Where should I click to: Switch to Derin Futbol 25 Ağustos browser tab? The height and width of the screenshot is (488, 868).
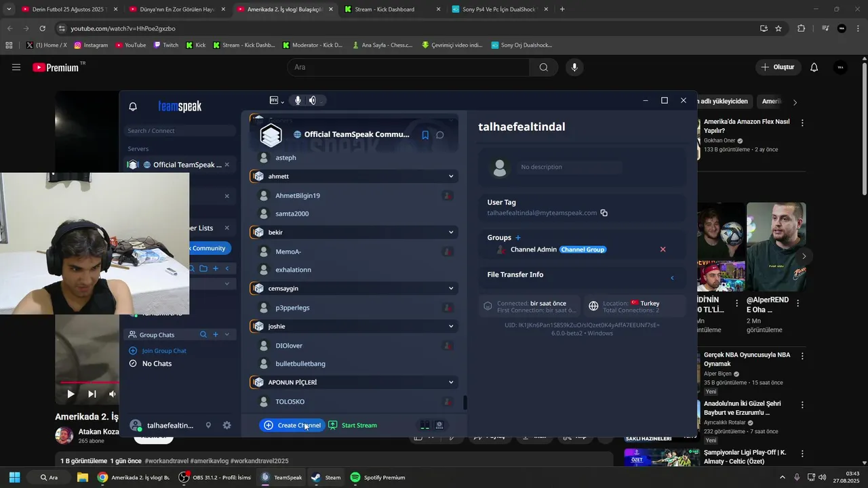coord(68,9)
